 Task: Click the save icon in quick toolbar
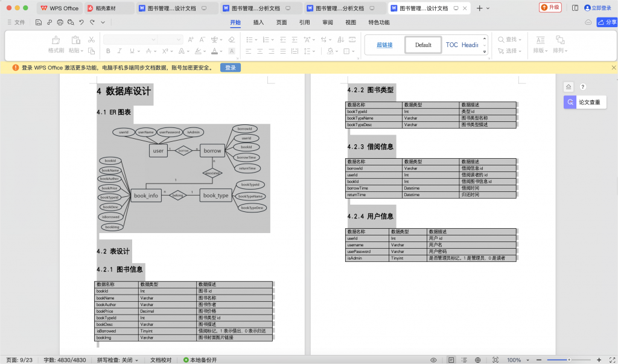39,22
